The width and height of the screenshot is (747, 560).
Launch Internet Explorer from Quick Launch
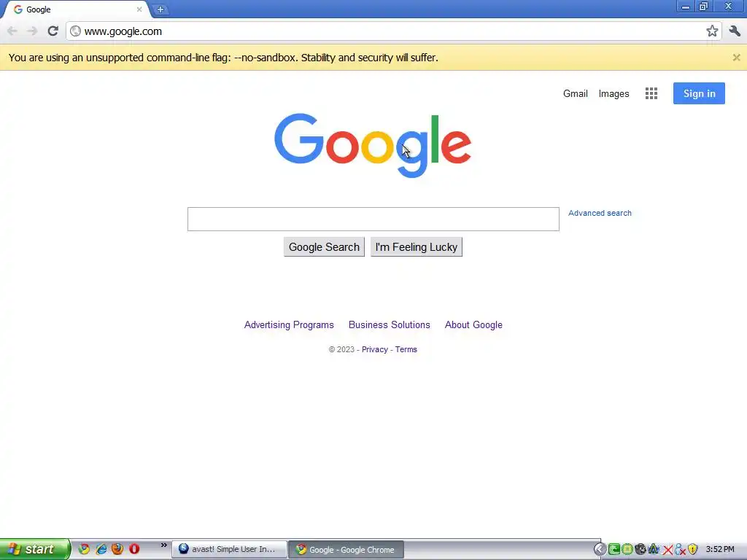(101, 549)
